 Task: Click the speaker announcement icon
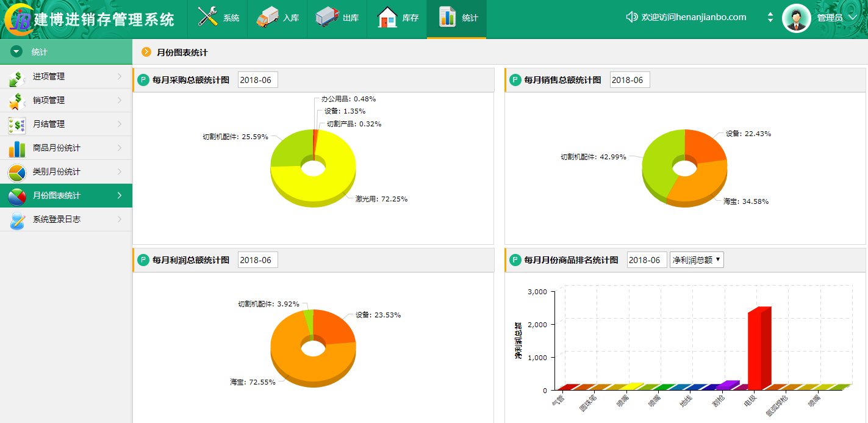pyautogui.click(x=632, y=17)
